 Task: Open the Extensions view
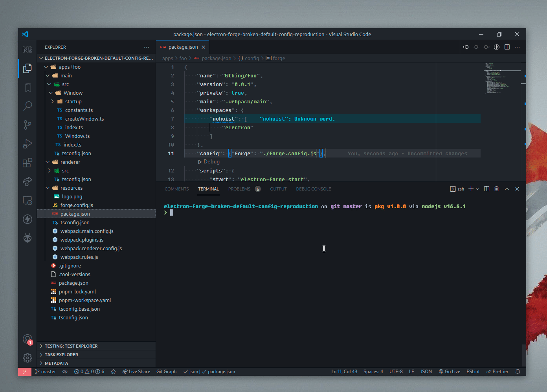(x=27, y=162)
